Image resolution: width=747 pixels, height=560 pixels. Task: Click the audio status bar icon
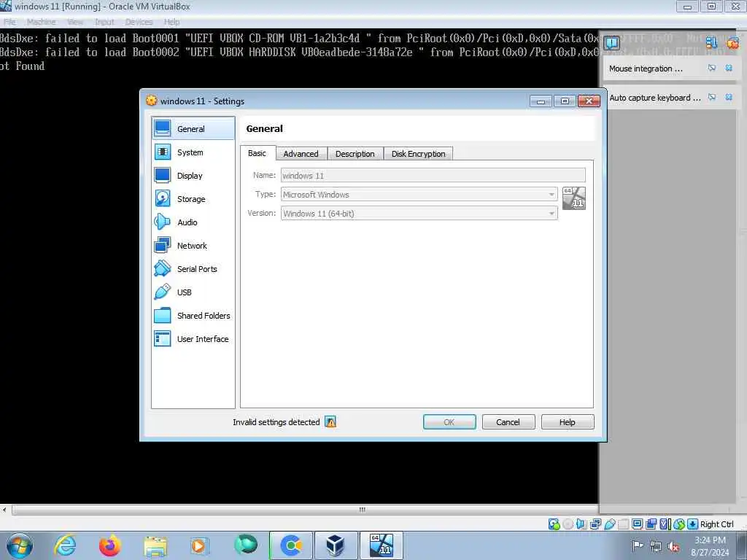pyautogui.click(x=581, y=524)
